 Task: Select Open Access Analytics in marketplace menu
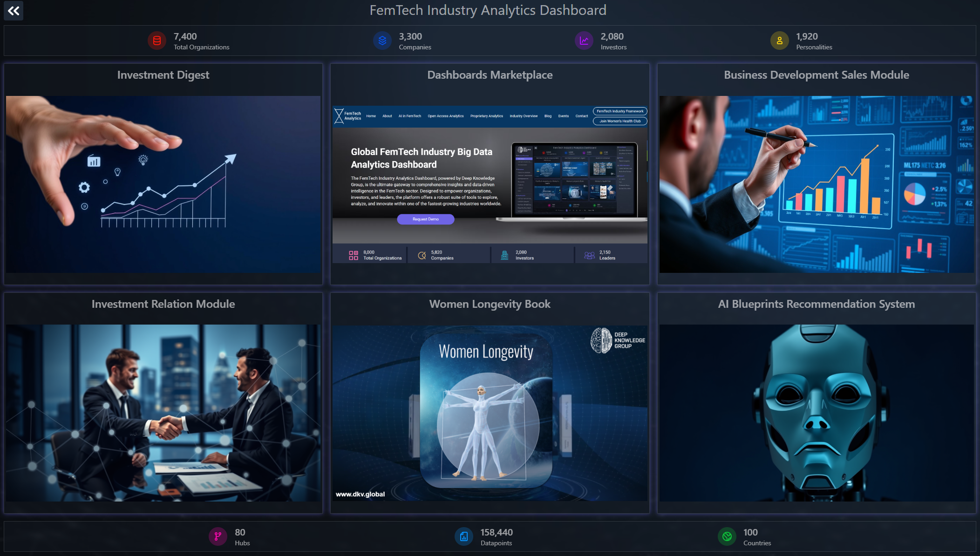[445, 116]
